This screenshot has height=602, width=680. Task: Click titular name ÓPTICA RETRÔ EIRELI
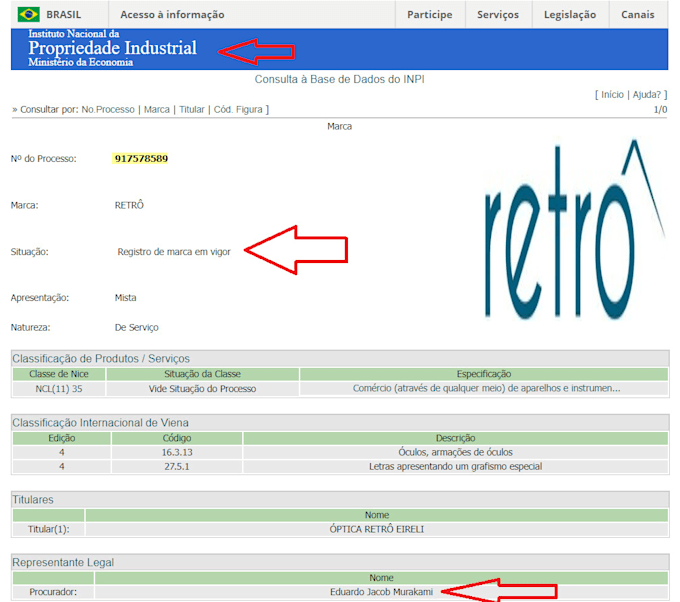pos(376,530)
